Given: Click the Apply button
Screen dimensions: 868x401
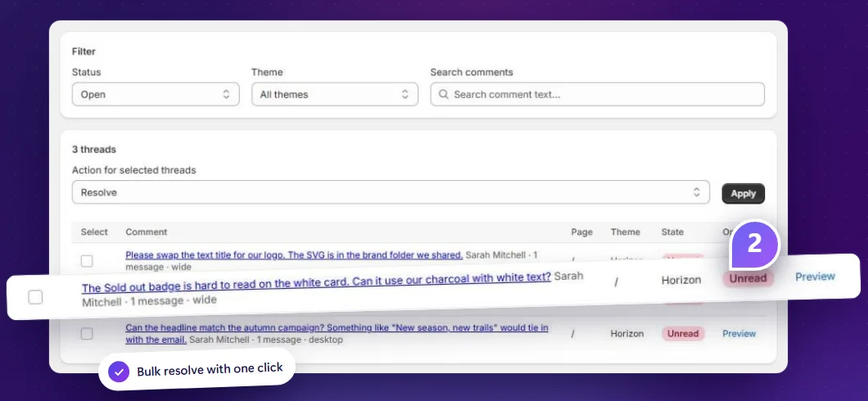Looking at the screenshot, I should pyautogui.click(x=743, y=194).
